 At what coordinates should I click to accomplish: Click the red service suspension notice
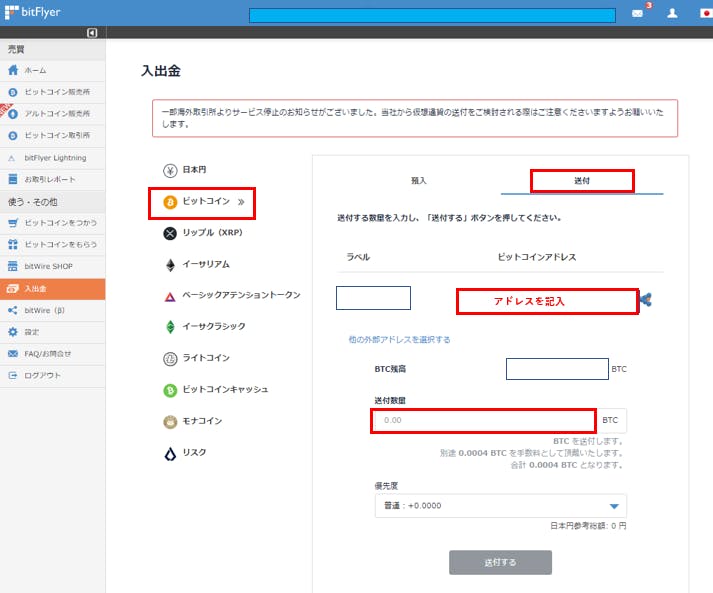(x=415, y=118)
